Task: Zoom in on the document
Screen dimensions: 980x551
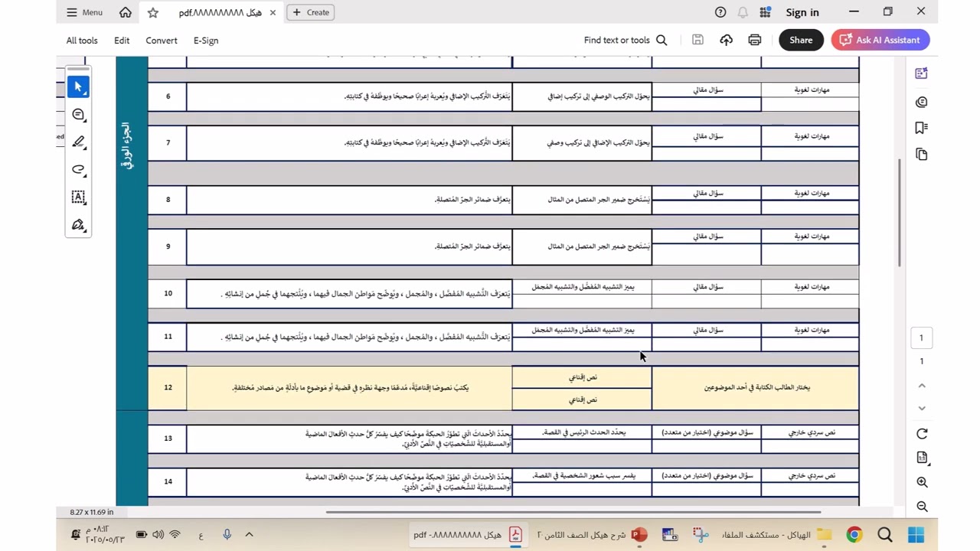Action: (x=922, y=482)
